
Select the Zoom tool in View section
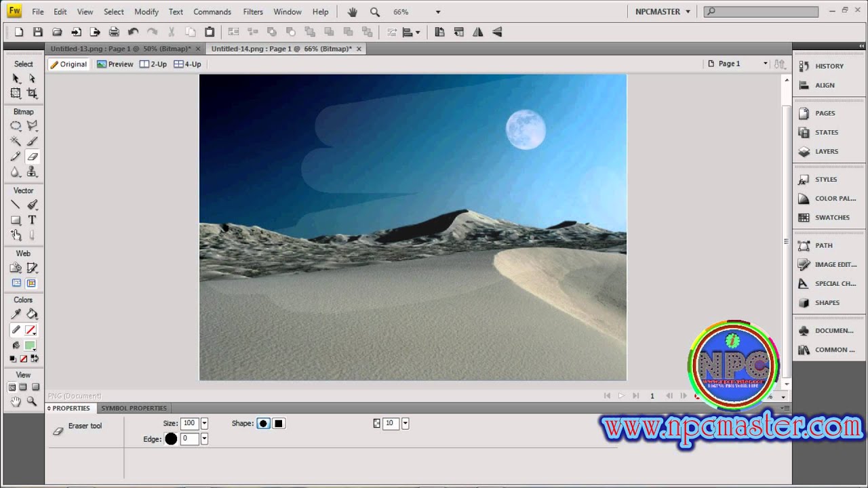click(x=32, y=401)
